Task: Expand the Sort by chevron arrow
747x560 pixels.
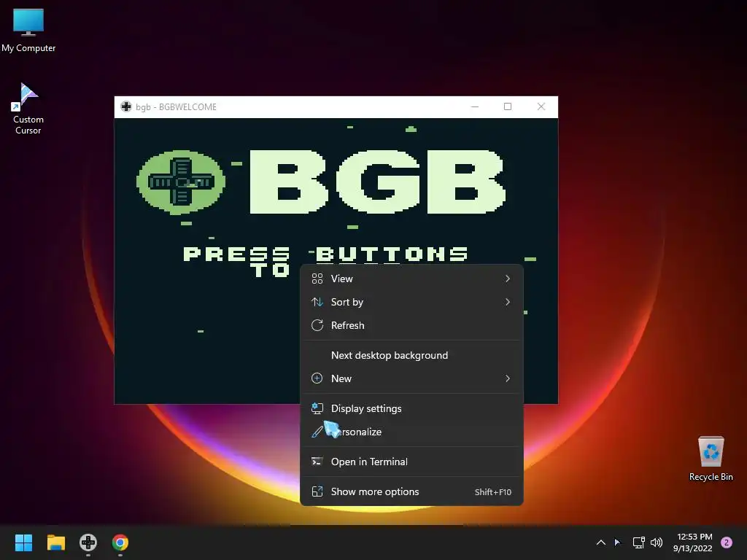Action: pyautogui.click(x=508, y=302)
